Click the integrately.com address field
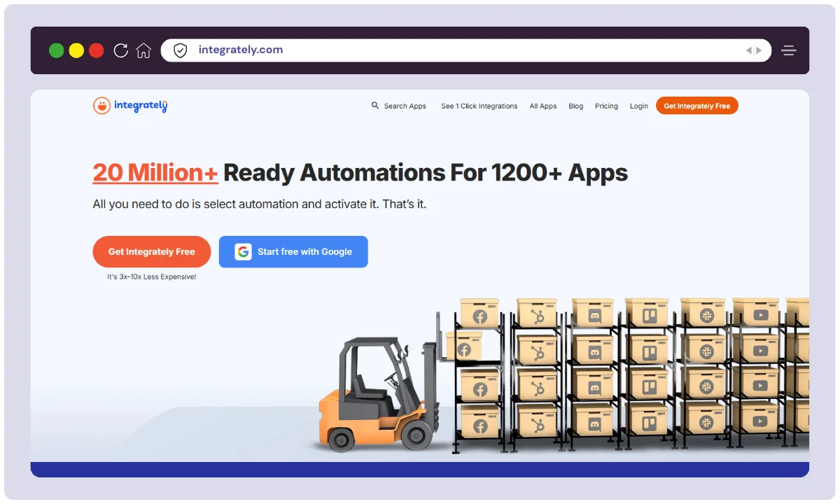 tap(465, 50)
